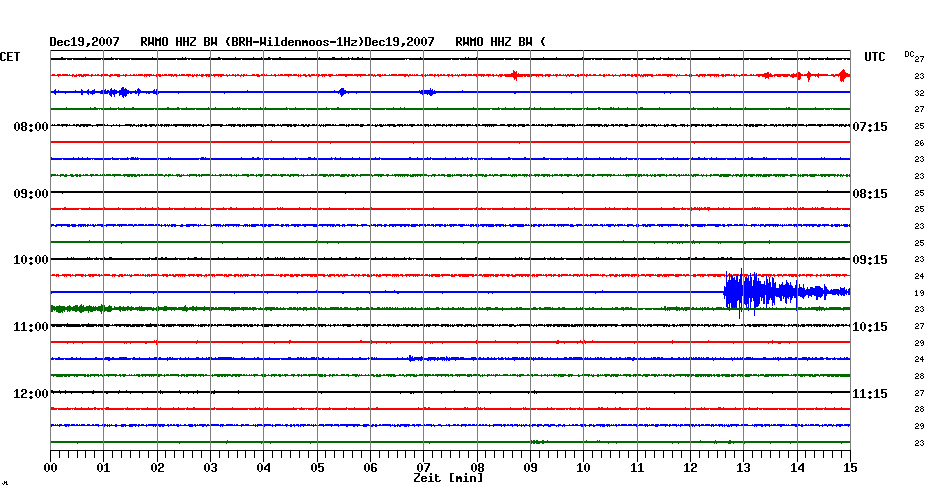Click minute 15 on the time axis
Image resolution: width=930 pixels, height=494 pixels.
point(850,468)
